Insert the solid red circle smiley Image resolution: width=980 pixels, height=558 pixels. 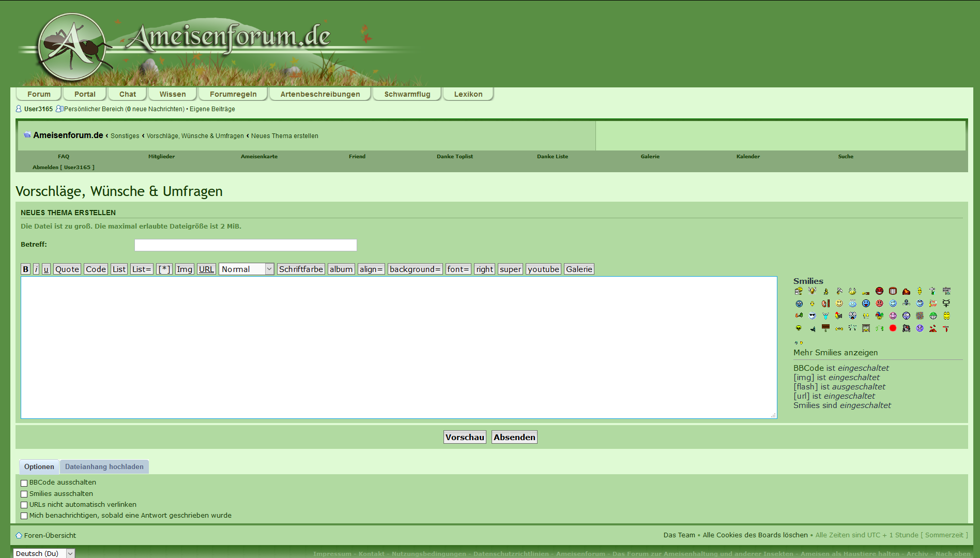pyautogui.click(x=893, y=328)
